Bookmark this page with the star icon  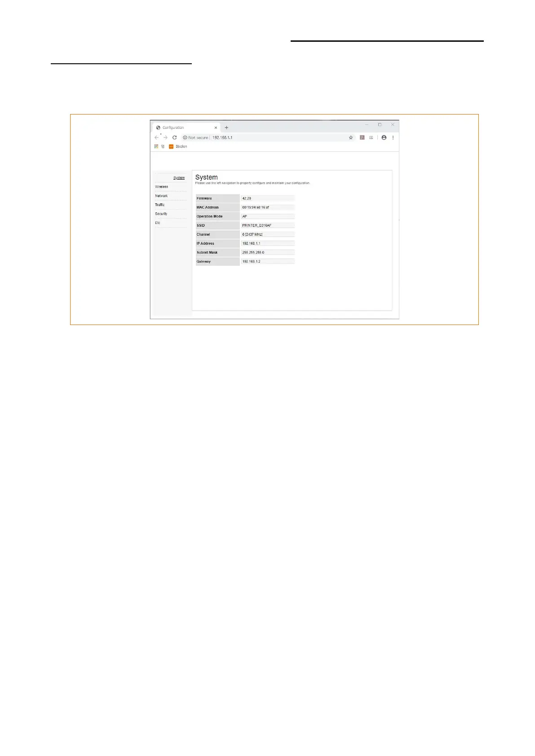click(351, 137)
